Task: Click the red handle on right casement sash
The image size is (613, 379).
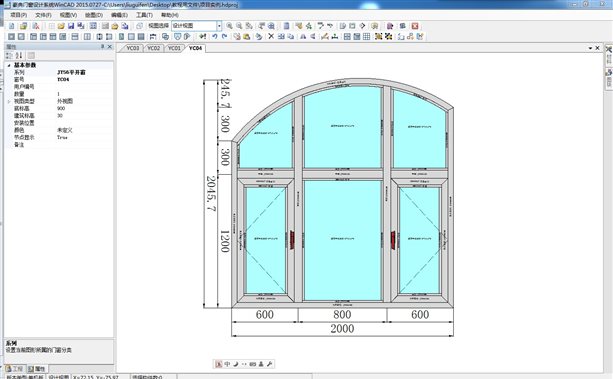Action: click(x=393, y=239)
